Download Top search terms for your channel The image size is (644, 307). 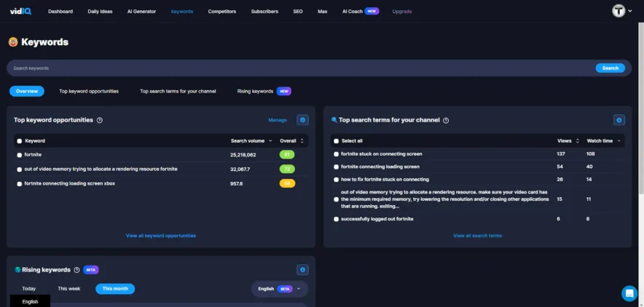(x=619, y=120)
